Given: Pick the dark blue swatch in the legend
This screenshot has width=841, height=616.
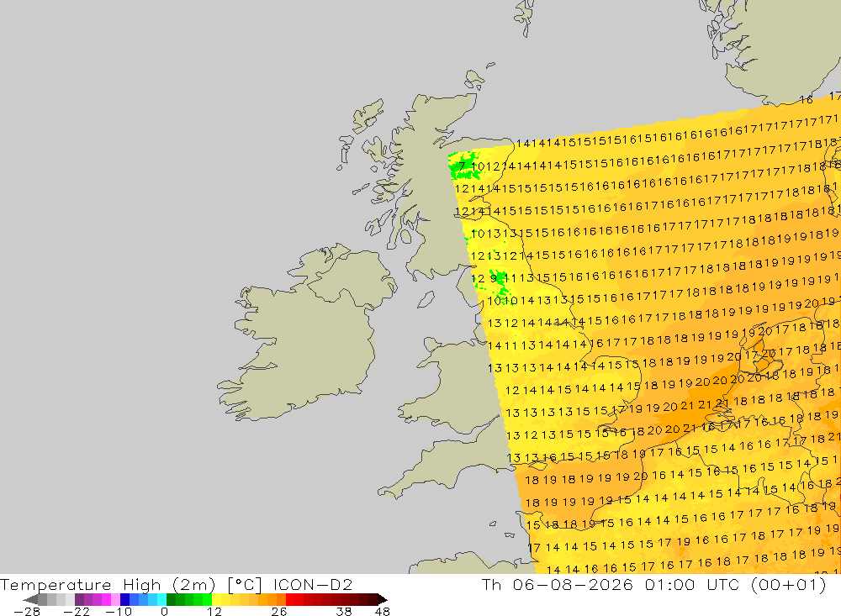Looking at the screenshot, I should click(x=124, y=600).
